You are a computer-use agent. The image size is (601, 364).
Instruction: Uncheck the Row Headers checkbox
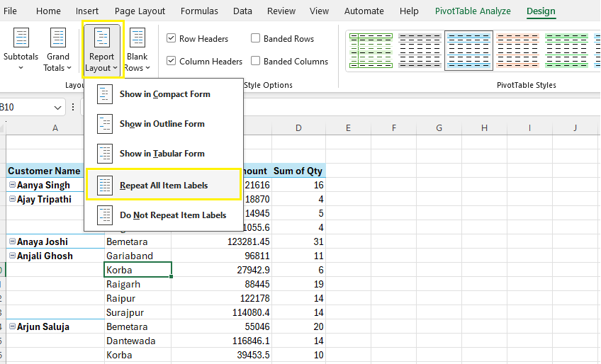click(x=172, y=38)
